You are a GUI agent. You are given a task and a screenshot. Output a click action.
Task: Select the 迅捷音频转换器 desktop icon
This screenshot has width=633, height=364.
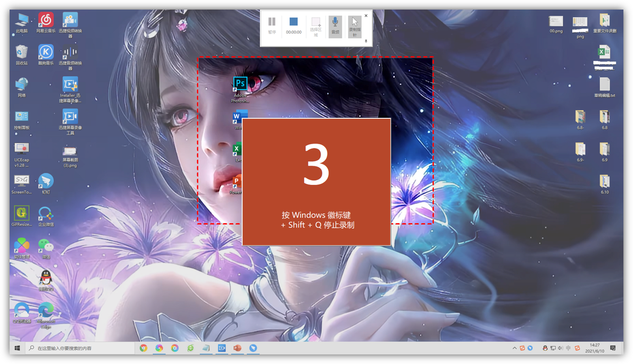coord(70,58)
